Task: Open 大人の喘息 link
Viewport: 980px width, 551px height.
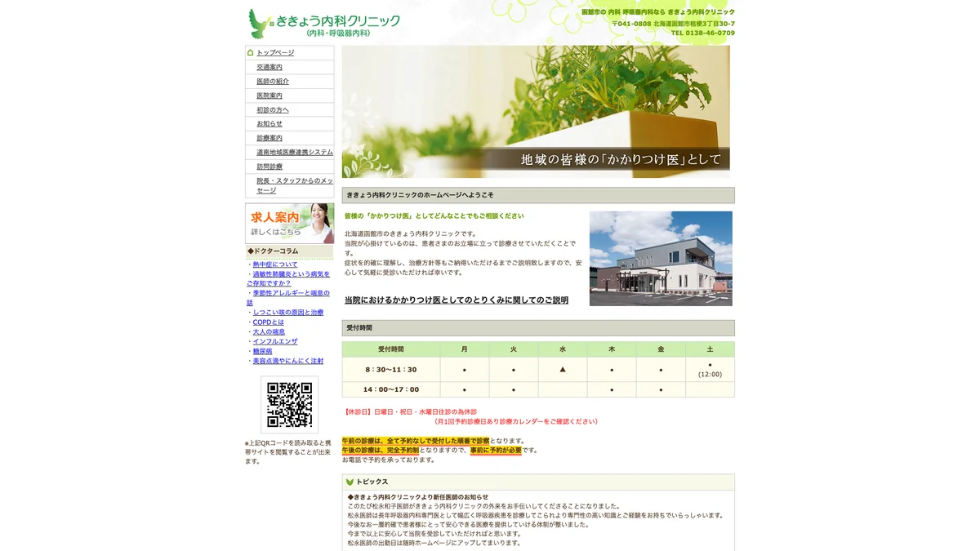Action: click(269, 332)
